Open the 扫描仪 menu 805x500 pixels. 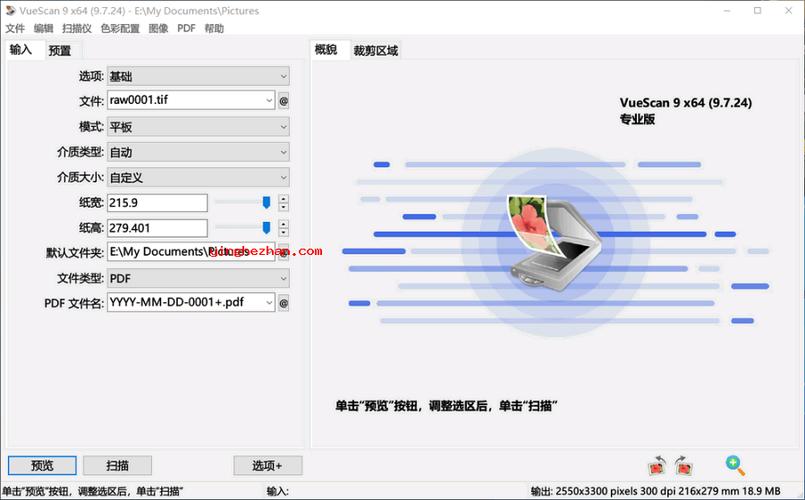pyautogui.click(x=77, y=28)
